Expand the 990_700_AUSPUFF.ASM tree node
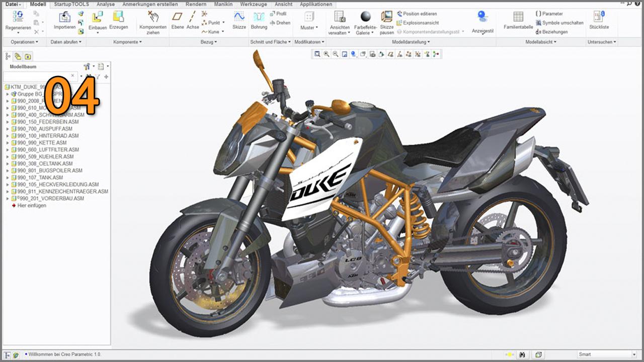 pos(8,129)
